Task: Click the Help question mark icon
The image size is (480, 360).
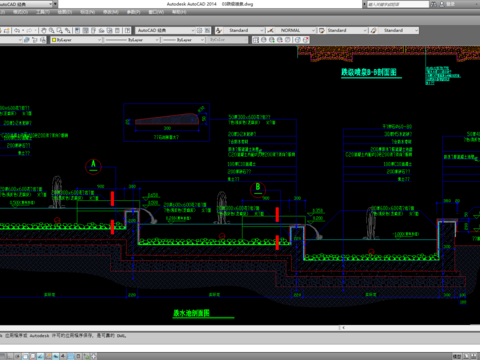Action: [x=127, y=30]
